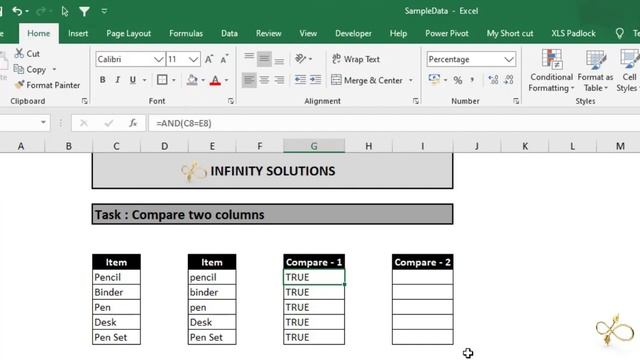Activate Format Painter
This screenshot has width=640, height=360.
tap(47, 85)
